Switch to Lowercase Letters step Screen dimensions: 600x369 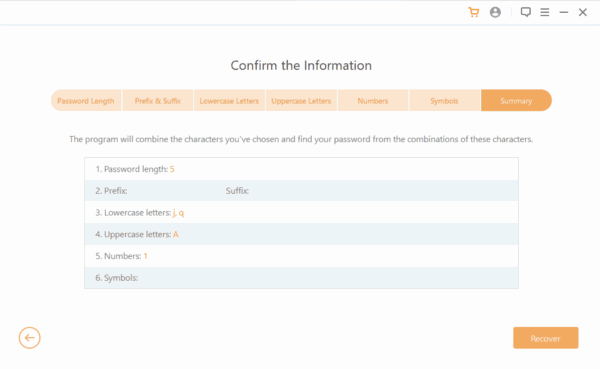pos(229,101)
